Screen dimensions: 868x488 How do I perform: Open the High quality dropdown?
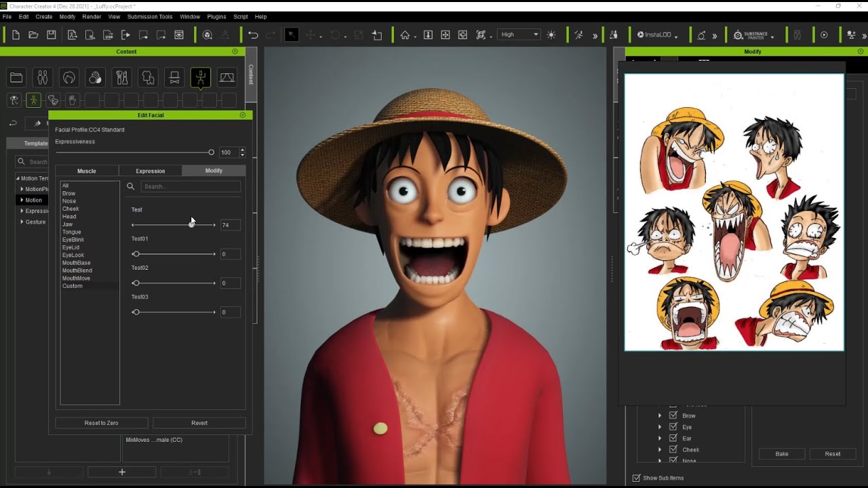point(519,35)
